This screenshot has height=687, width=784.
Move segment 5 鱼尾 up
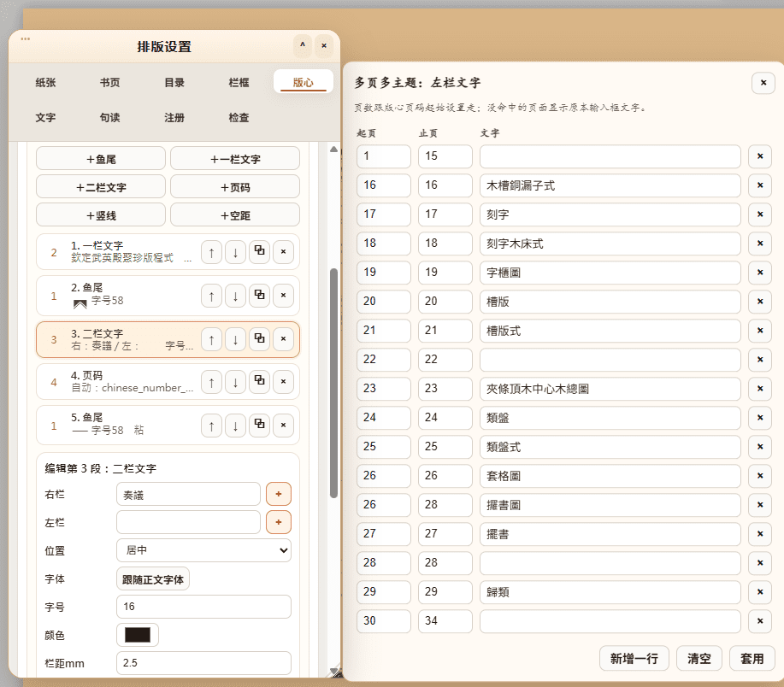tap(211, 426)
